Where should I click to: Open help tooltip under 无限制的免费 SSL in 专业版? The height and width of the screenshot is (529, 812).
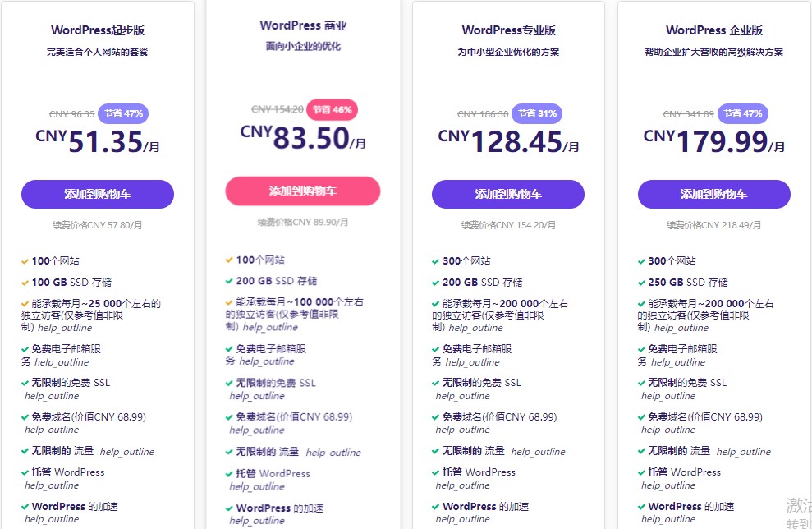click(x=463, y=396)
